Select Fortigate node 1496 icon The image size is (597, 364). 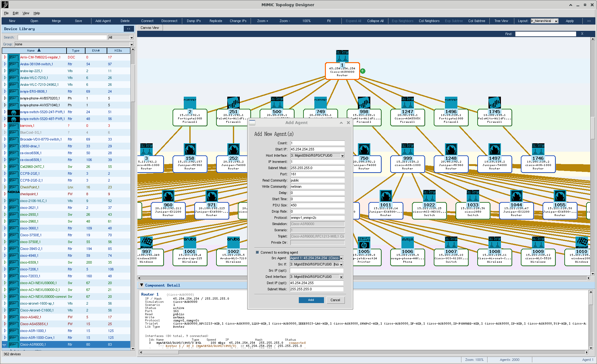click(x=451, y=103)
